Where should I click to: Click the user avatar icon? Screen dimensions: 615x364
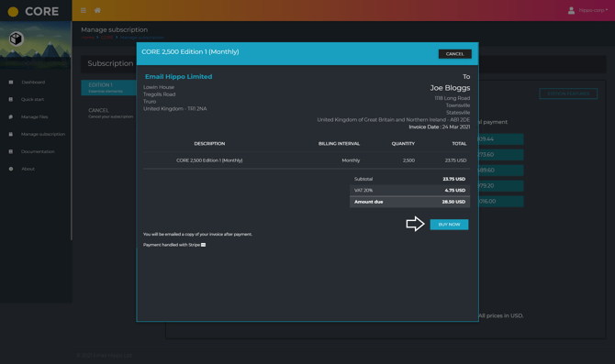[571, 11]
